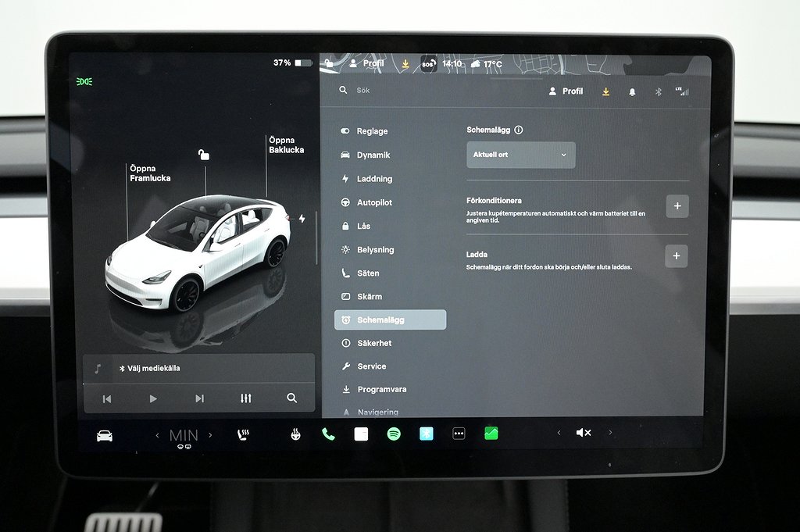
Task: Tap the Bluetooth icon in settings header
Action: (658, 91)
